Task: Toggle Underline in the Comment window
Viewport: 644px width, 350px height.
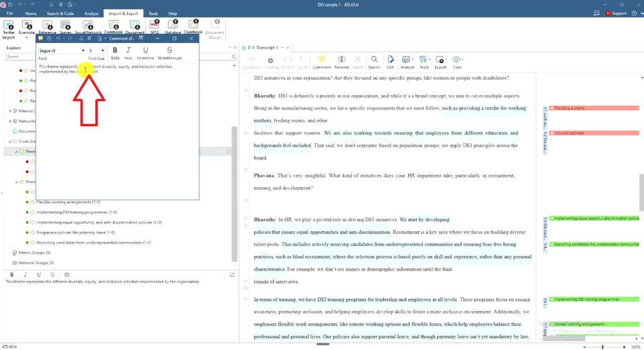Action: (145, 53)
